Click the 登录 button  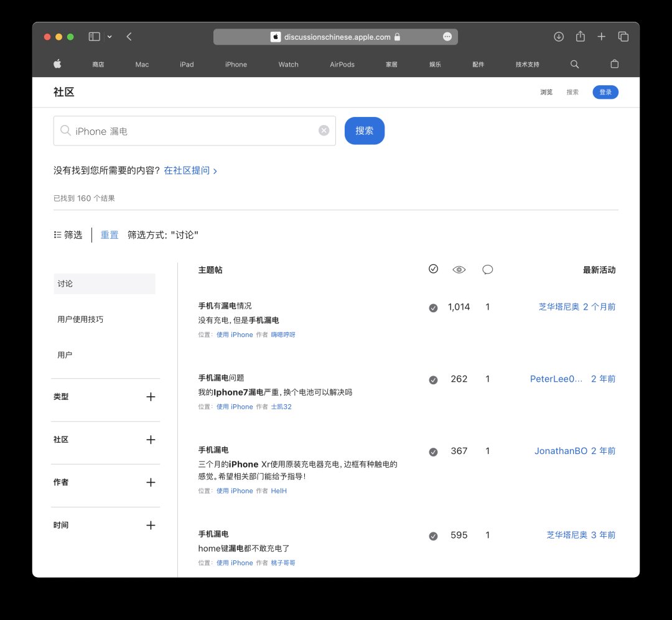605,92
